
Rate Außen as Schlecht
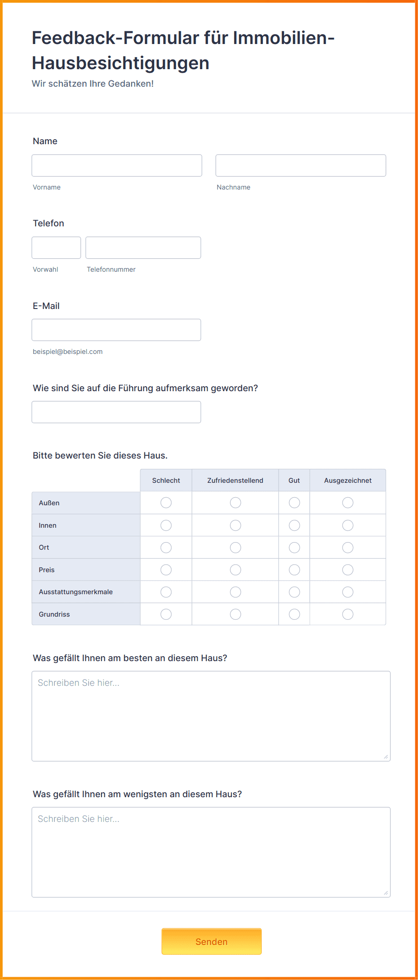click(x=166, y=503)
